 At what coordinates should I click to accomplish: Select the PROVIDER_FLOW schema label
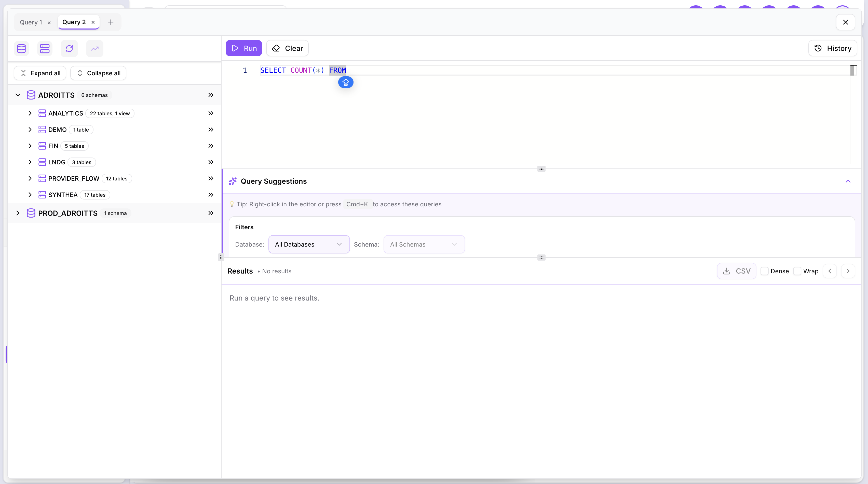tap(74, 178)
